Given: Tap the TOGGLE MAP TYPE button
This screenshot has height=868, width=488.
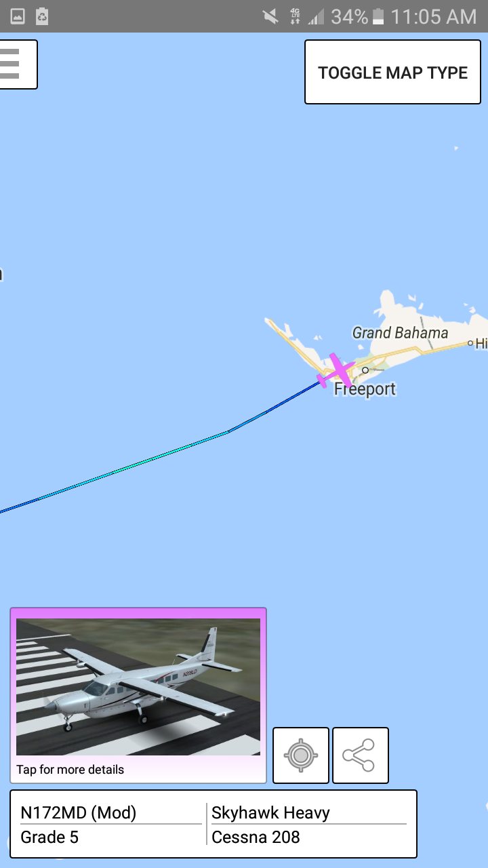Looking at the screenshot, I should pos(393,72).
